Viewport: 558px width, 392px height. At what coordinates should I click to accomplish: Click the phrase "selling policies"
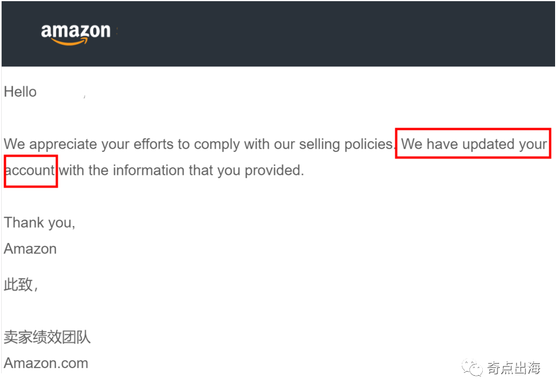[346, 144]
